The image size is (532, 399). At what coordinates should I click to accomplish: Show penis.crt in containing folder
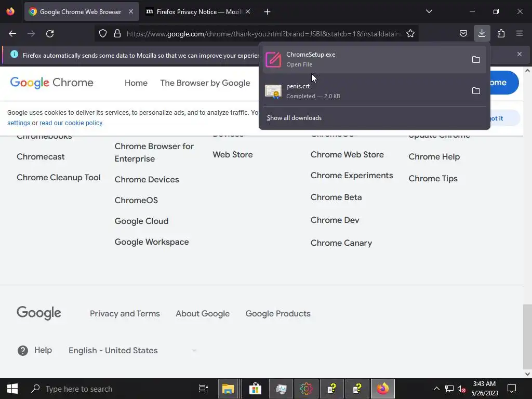(x=476, y=90)
